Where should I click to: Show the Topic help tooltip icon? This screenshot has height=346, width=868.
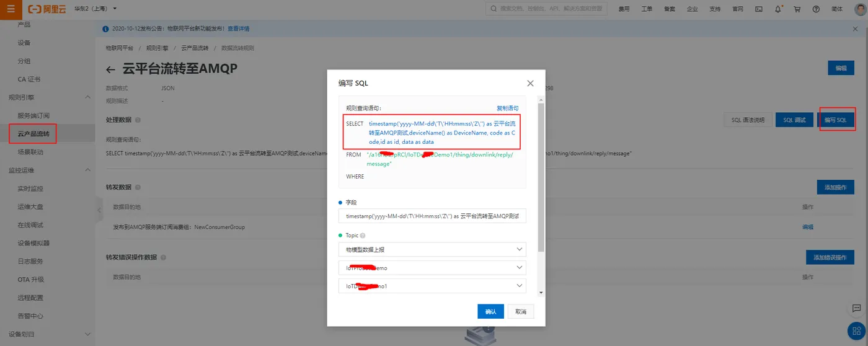[x=363, y=236]
